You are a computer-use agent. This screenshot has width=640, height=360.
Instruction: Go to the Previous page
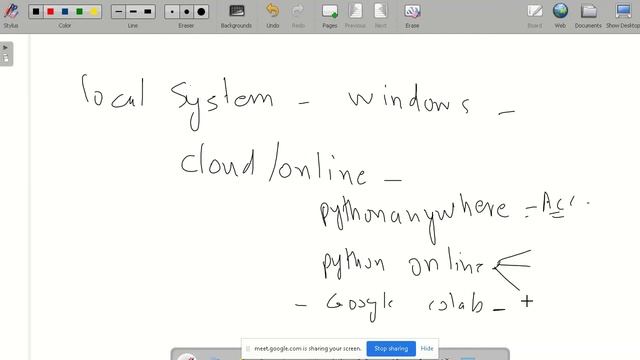[355, 16]
